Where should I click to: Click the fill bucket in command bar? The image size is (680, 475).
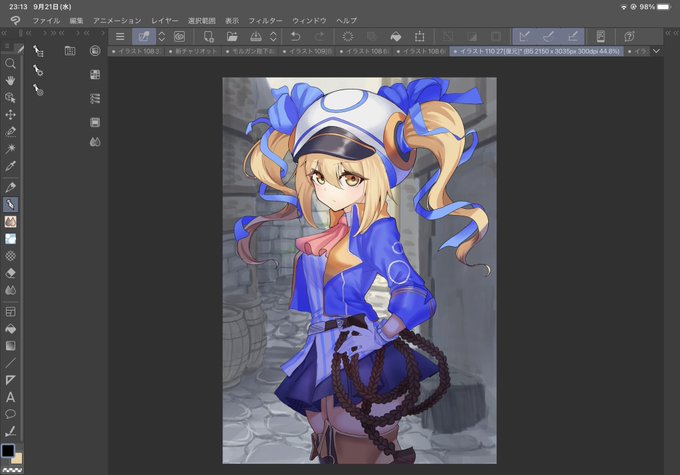click(x=396, y=36)
